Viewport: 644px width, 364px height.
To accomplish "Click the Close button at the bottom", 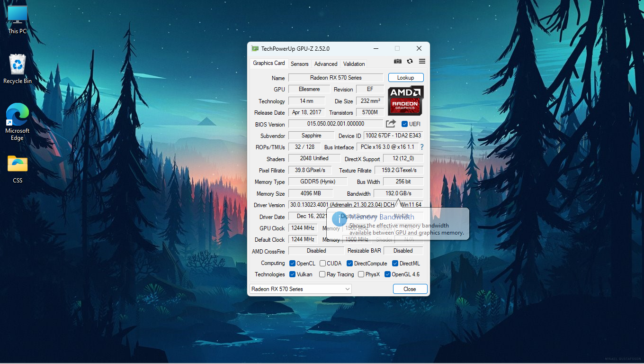I will coord(410,289).
